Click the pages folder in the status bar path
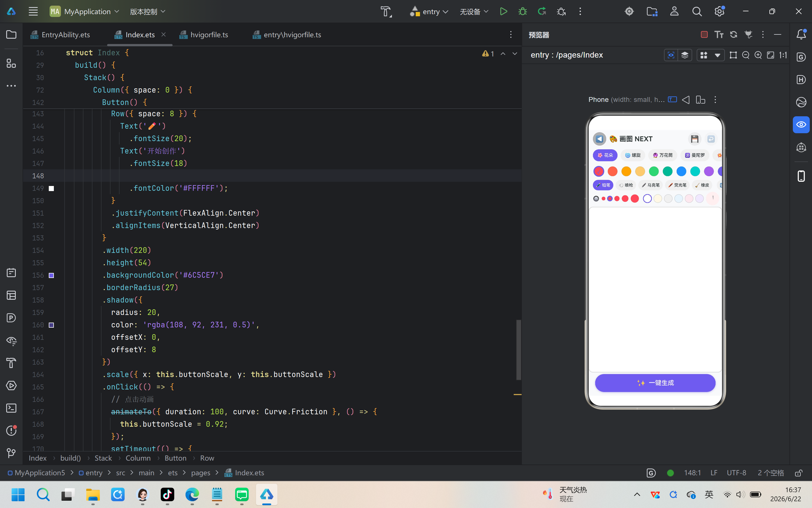Image resolution: width=812 pixels, height=508 pixels. (201, 473)
